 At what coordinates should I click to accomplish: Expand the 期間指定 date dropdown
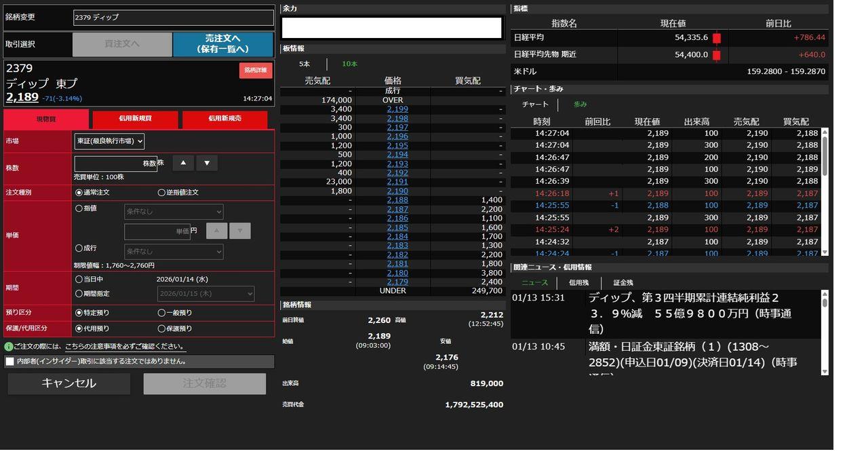pyautogui.click(x=206, y=294)
